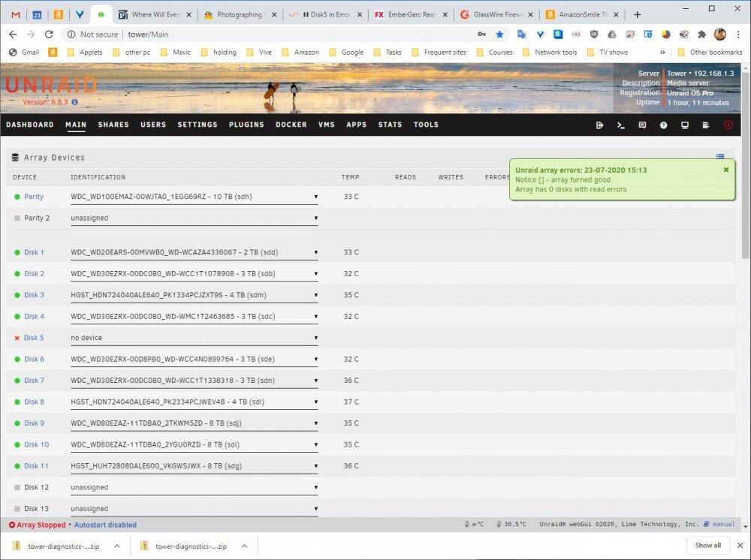Open the Unraid terminal icon
This screenshot has height=560, width=751.
click(621, 125)
